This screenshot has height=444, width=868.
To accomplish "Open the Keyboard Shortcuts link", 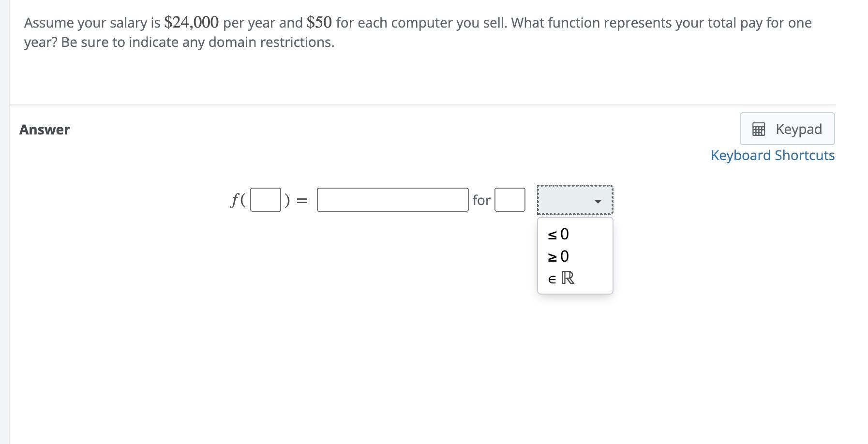I will (772, 155).
